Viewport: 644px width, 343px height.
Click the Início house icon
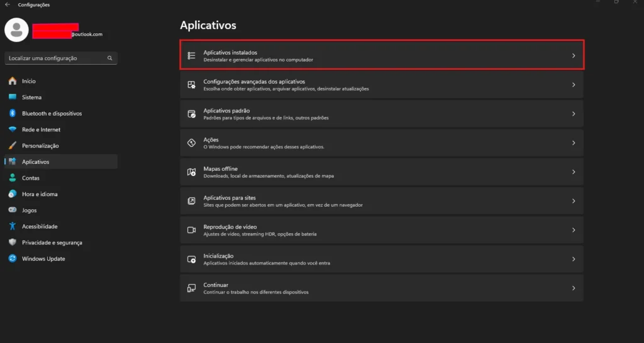[13, 81]
